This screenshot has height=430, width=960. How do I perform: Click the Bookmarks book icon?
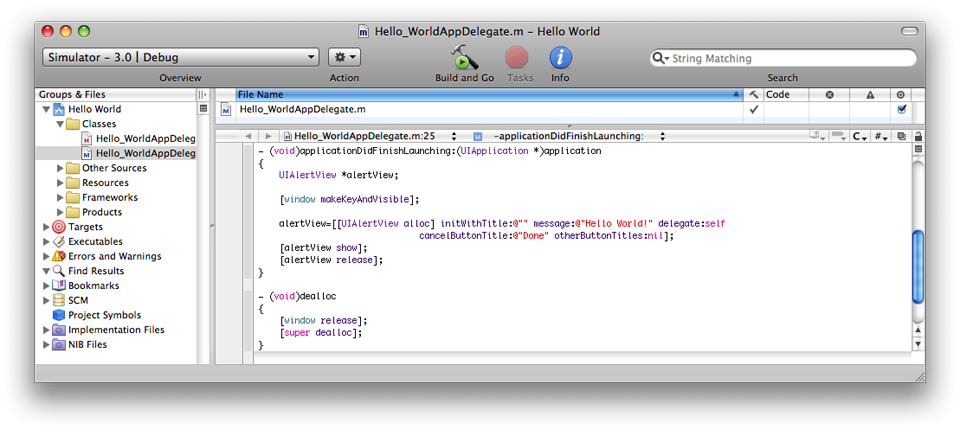[x=59, y=285]
